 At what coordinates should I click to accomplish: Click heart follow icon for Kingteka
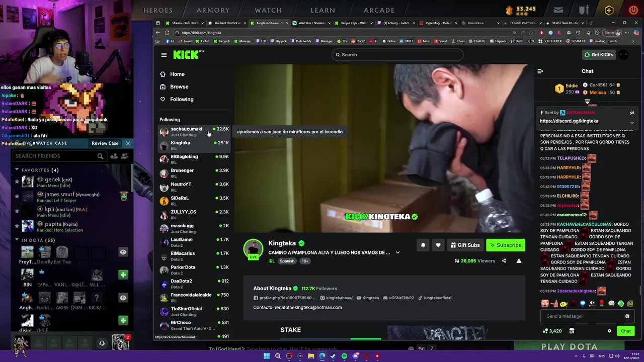pyautogui.click(x=438, y=245)
